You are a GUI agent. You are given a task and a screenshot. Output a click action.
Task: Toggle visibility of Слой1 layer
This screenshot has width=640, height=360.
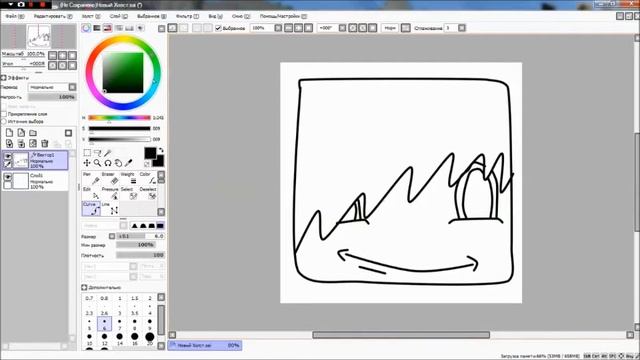tap(8, 177)
